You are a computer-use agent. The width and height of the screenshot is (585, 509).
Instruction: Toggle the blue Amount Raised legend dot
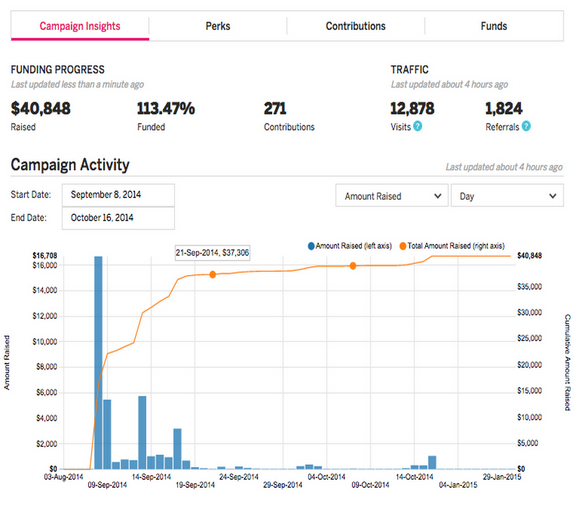(311, 246)
